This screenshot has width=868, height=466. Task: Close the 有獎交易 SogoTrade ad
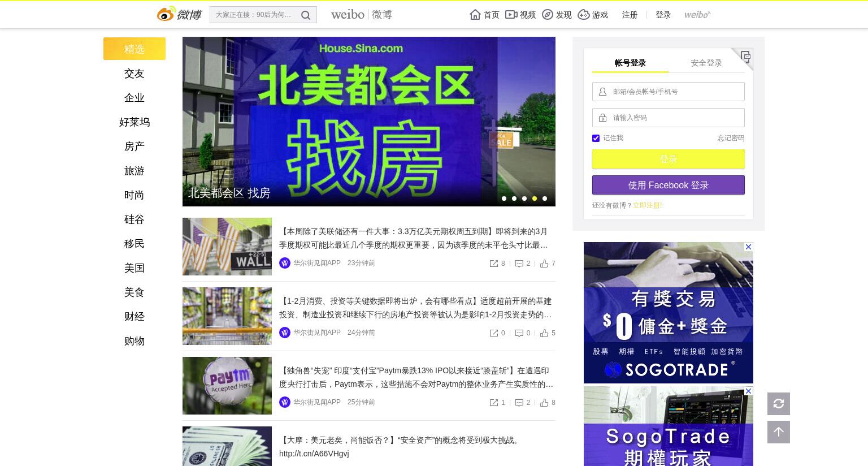tap(748, 247)
